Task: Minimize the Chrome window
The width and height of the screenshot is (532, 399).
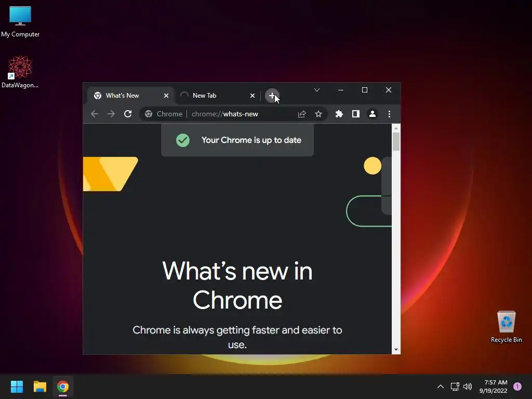Action: pyautogui.click(x=341, y=90)
